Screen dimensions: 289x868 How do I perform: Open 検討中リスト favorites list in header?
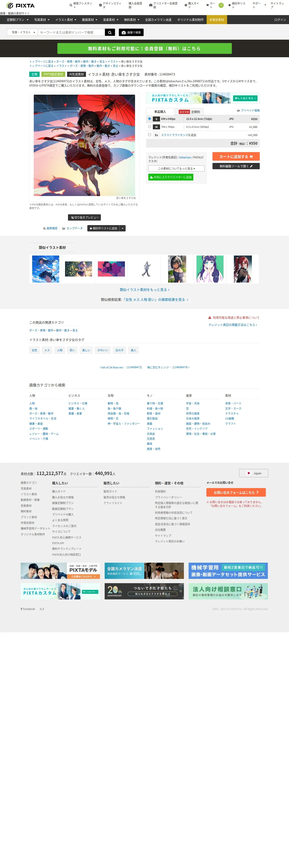point(237,5)
